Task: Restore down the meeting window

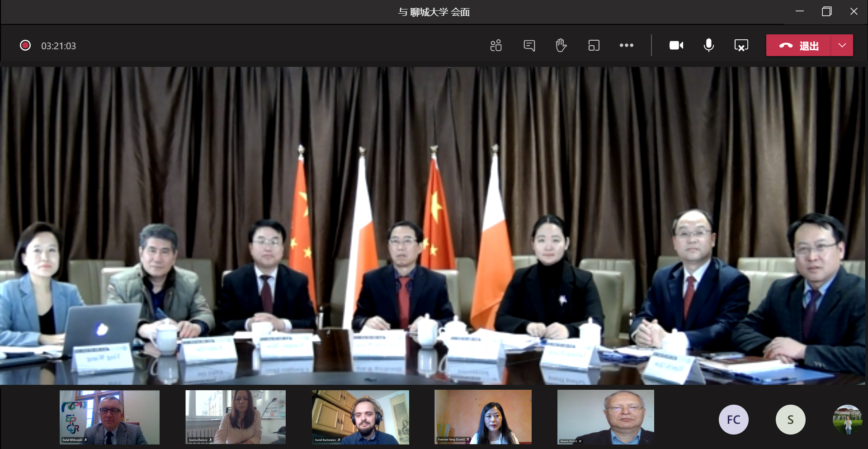Action: coord(826,12)
